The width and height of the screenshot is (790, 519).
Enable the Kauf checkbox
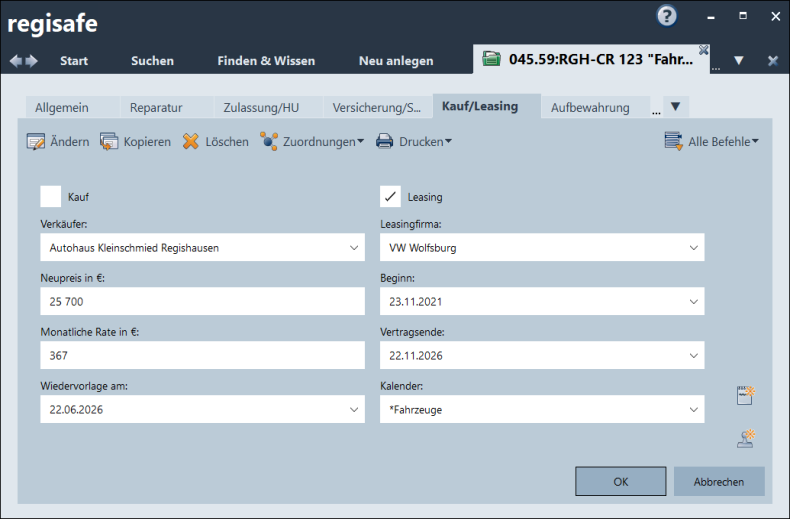tap(51, 197)
